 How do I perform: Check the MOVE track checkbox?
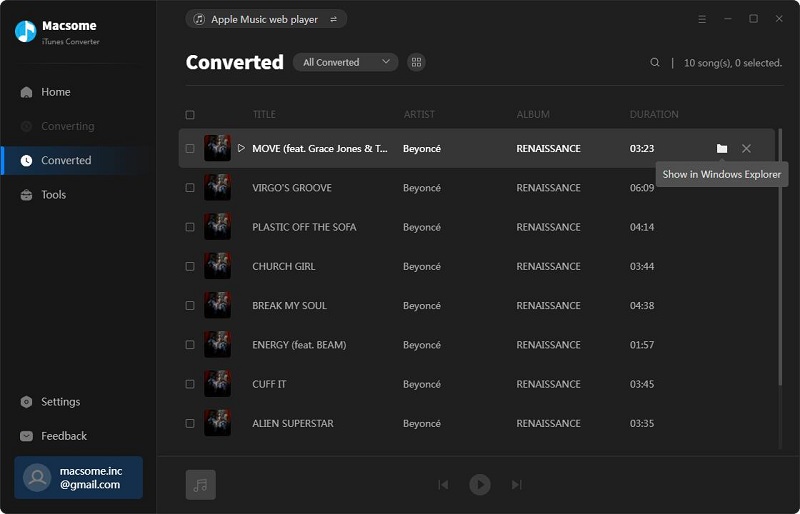pyautogui.click(x=190, y=149)
